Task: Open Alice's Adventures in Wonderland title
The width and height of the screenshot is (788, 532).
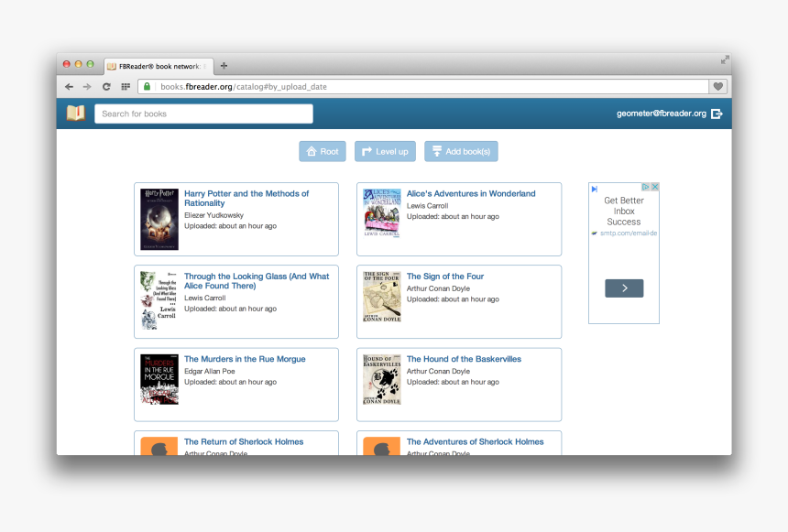Action: coord(471,193)
